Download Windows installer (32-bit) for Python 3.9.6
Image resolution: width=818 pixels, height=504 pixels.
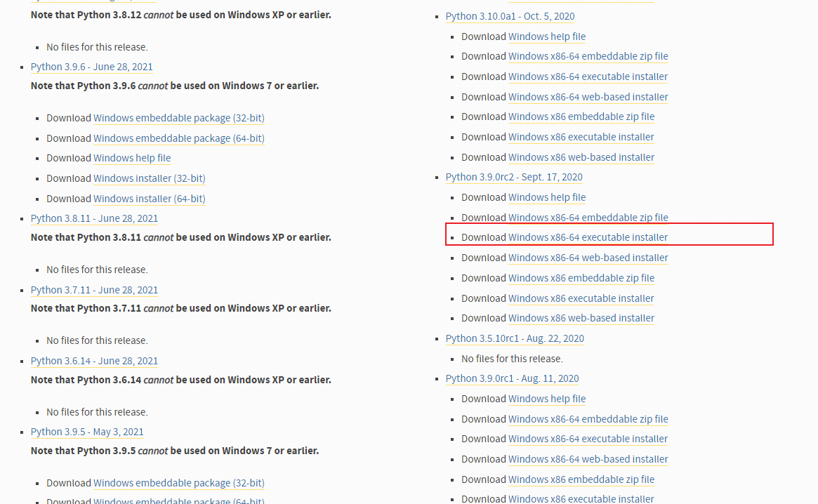(149, 178)
